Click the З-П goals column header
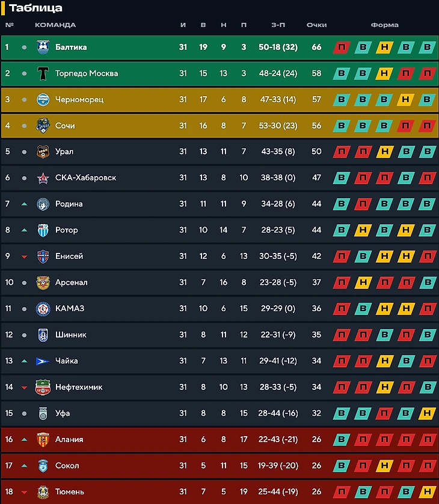The height and width of the screenshot is (504, 439). (x=278, y=25)
